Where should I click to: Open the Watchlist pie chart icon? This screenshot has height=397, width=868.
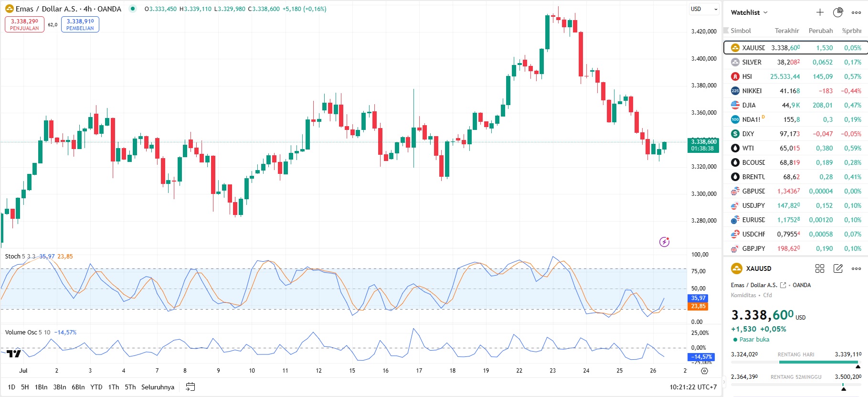point(838,12)
